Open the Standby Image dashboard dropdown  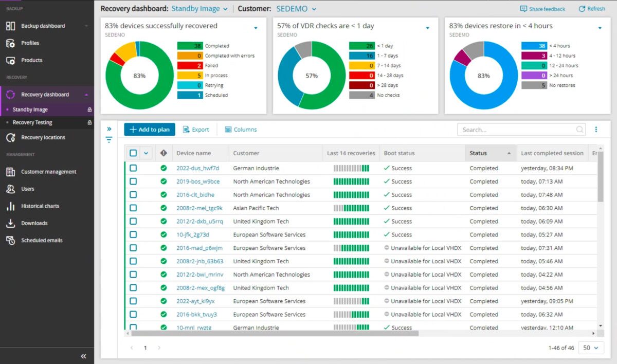tap(199, 9)
